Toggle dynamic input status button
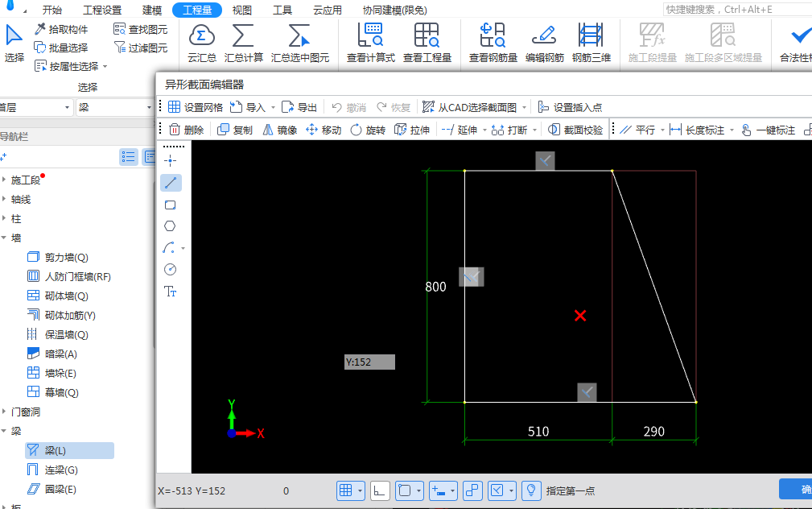The width and height of the screenshot is (812, 509). coord(439,490)
